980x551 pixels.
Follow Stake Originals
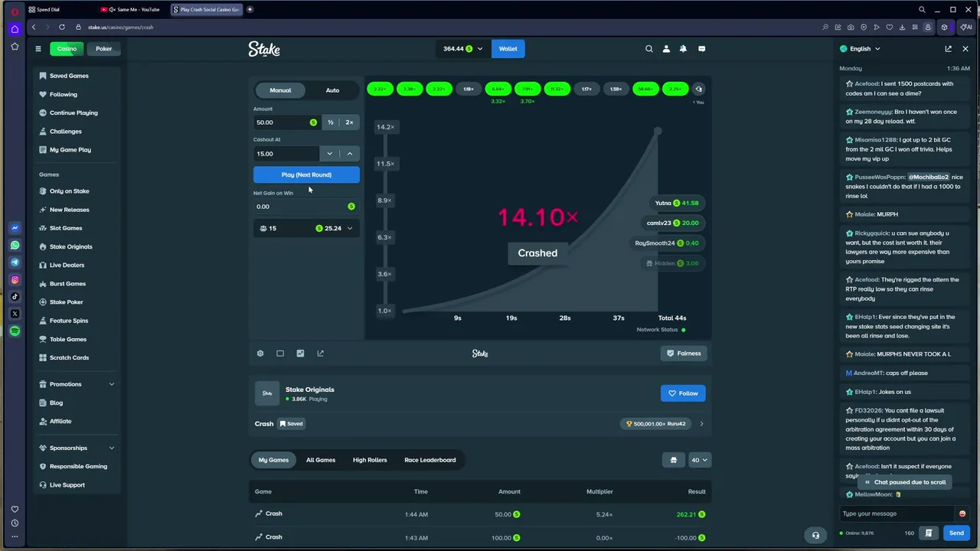(x=683, y=393)
